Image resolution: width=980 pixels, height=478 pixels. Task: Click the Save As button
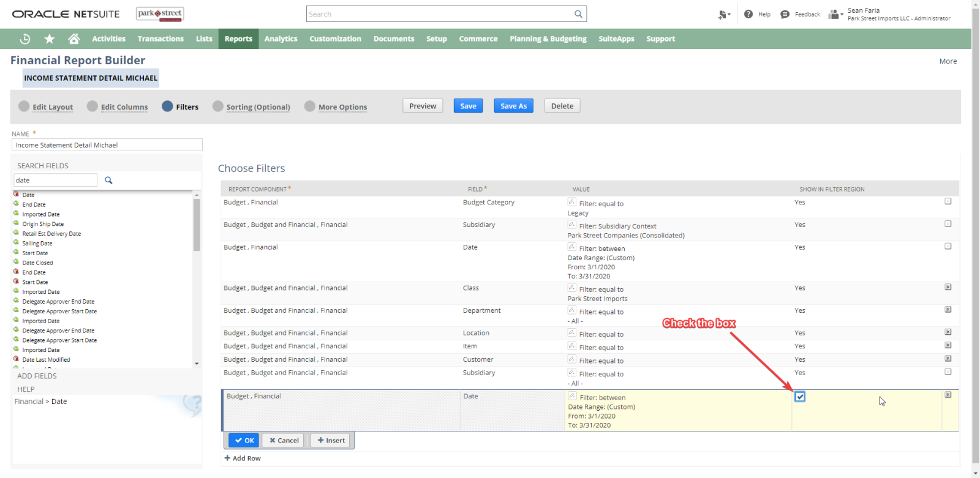(514, 106)
